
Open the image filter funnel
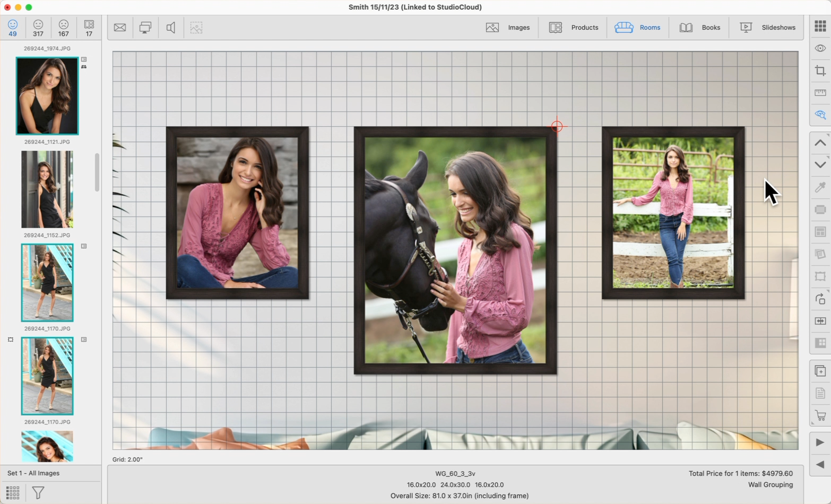click(x=38, y=492)
